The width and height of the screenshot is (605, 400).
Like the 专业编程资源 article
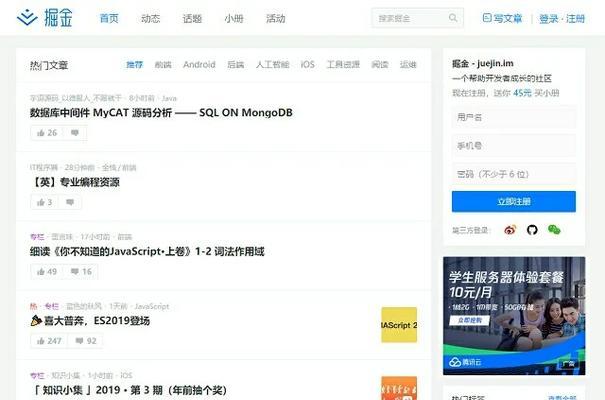coord(44,202)
